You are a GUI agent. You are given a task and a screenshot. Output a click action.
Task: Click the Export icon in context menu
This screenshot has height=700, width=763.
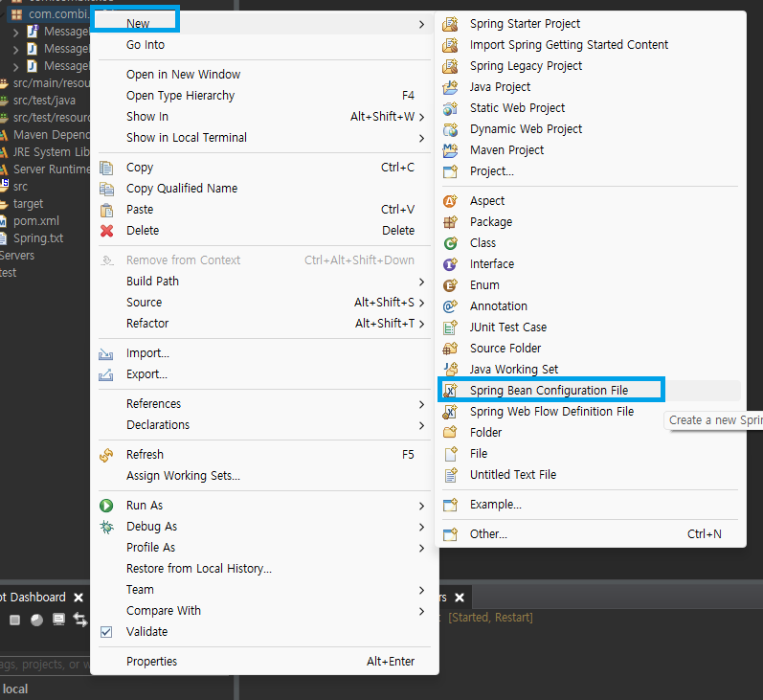pos(106,374)
